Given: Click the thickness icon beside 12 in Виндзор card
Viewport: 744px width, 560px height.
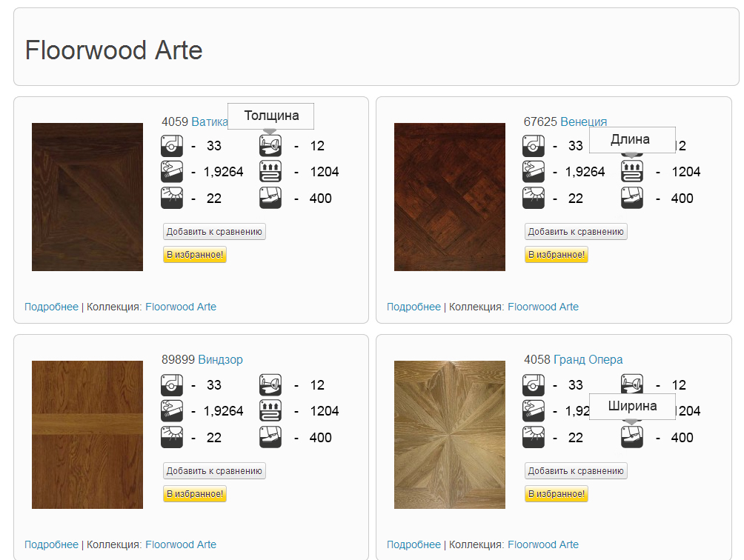Looking at the screenshot, I should pyautogui.click(x=270, y=385).
